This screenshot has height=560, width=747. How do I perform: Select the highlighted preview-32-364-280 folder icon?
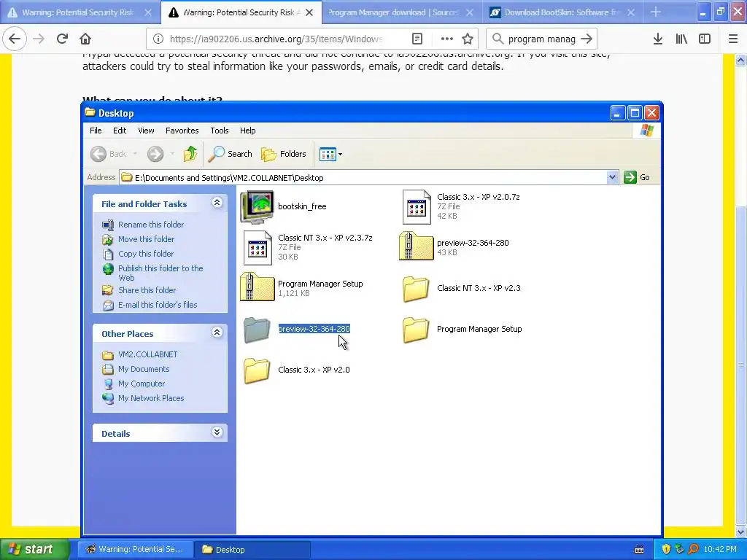pyautogui.click(x=257, y=330)
